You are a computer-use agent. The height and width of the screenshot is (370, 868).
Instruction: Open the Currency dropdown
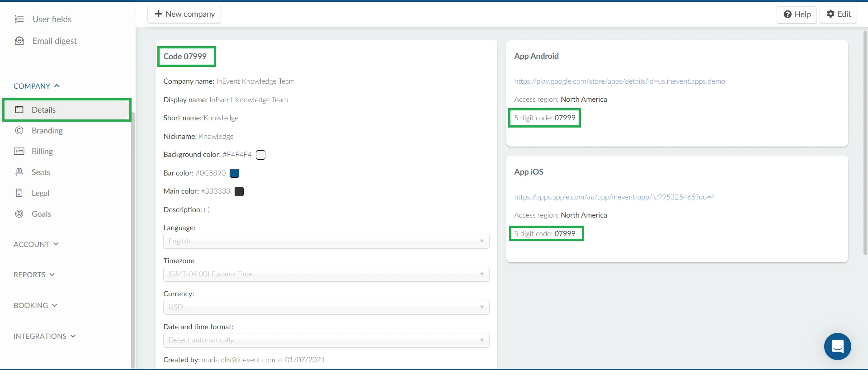coord(326,307)
